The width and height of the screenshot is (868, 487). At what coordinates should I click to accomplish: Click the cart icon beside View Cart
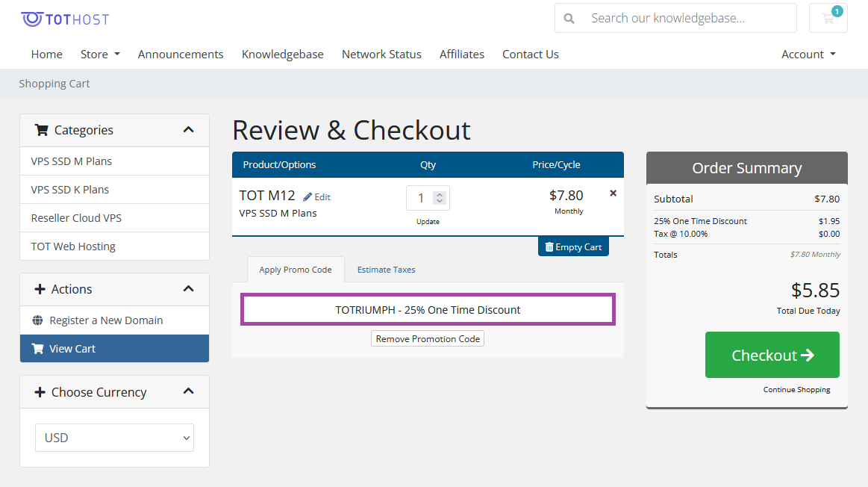pos(37,348)
